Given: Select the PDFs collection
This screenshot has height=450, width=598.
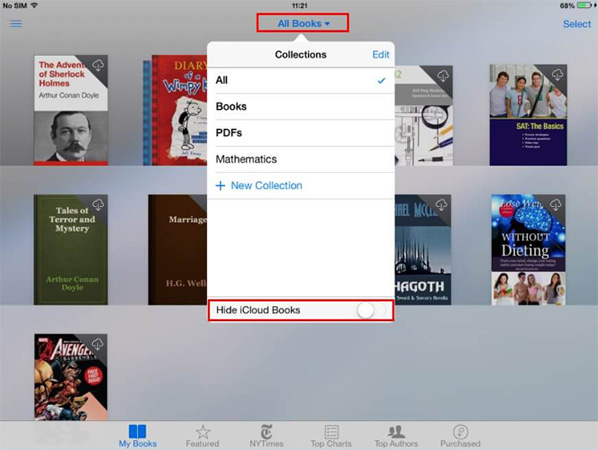Looking at the screenshot, I should click(301, 133).
